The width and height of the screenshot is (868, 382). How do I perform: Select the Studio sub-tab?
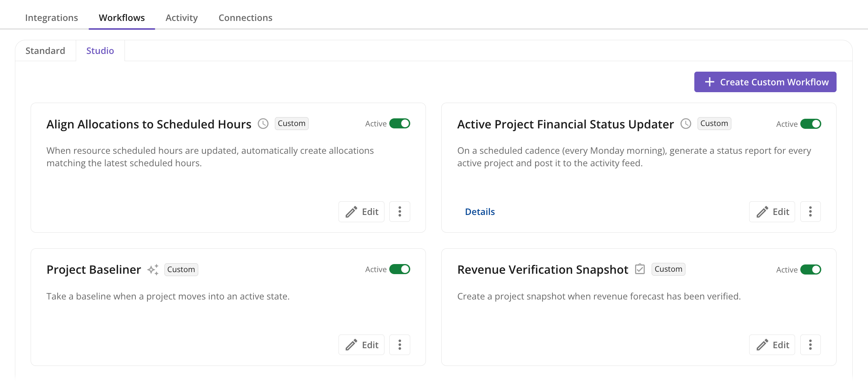(x=100, y=51)
